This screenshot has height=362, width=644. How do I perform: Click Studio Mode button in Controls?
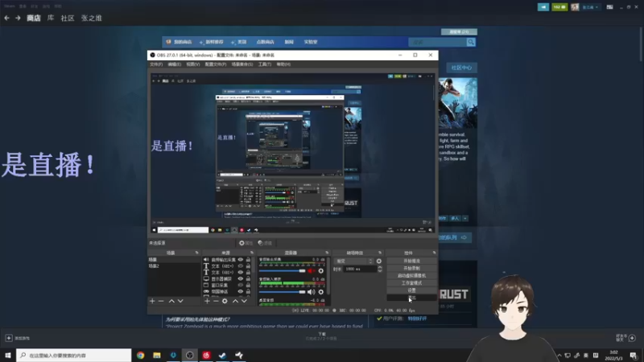pos(411,283)
